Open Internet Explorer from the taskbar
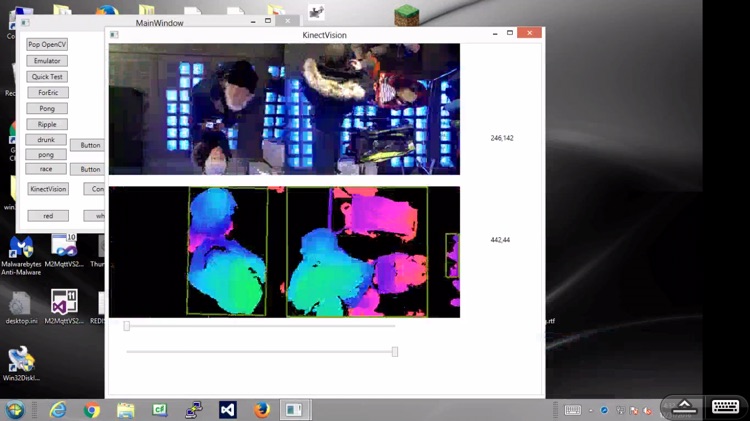The image size is (750, 421). (x=58, y=410)
